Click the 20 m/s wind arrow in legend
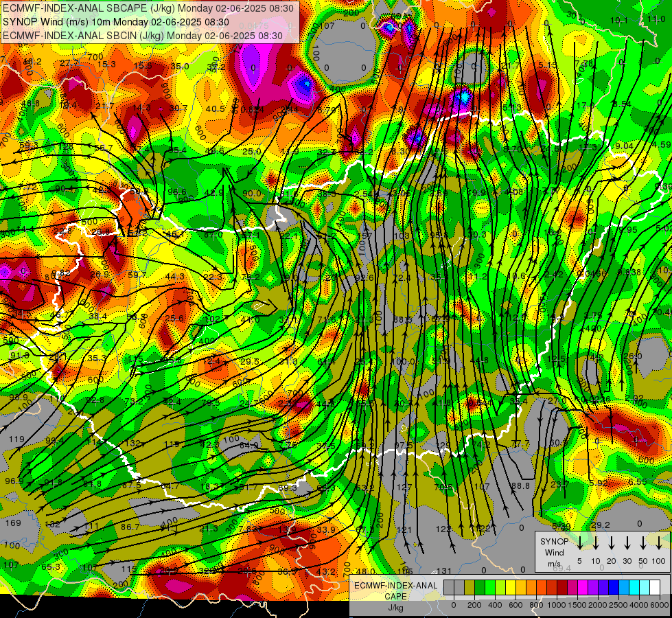The height and width of the screenshot is (618, 672). click(x=612, y=542)
